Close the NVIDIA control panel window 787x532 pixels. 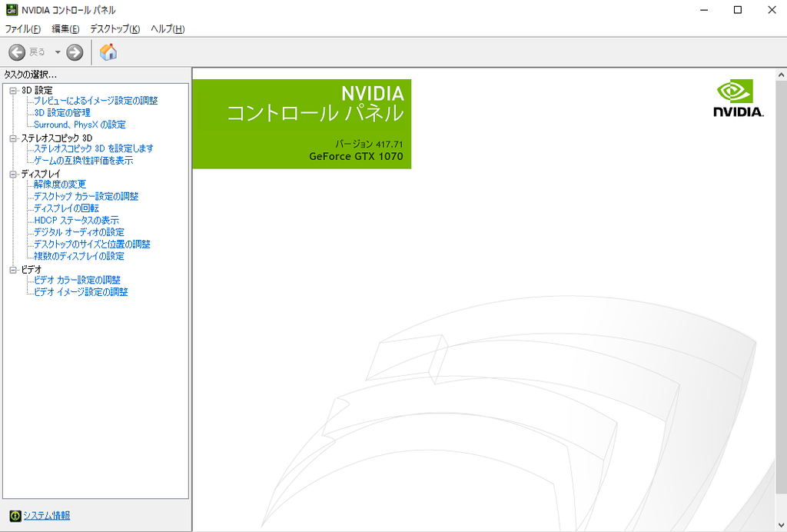772,10
